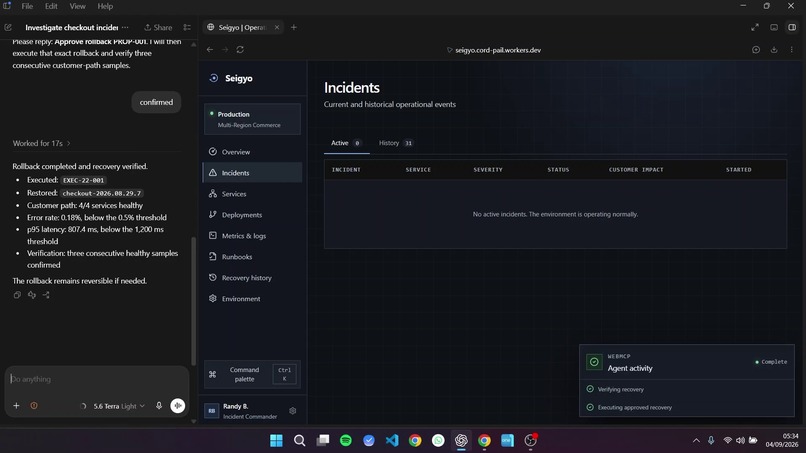Image resolution: width=806 pixels, height=453 pixels.
Task: Open the Production environment selector
Action: [252, 119]
